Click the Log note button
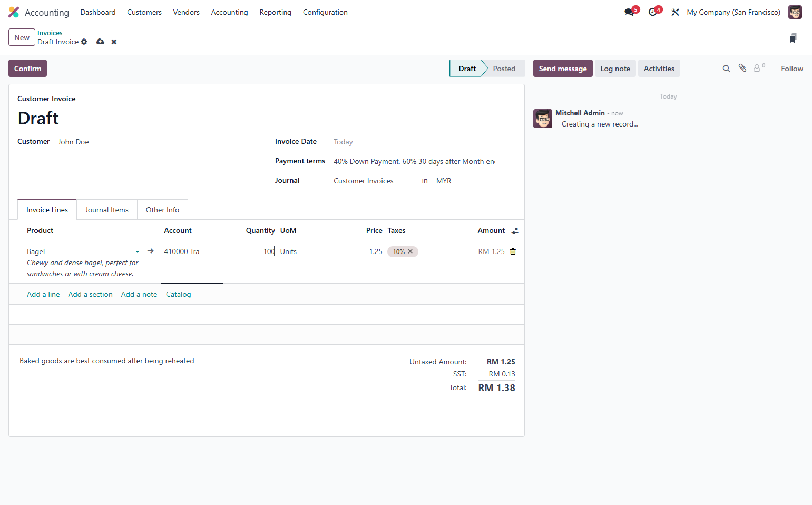The width and height of the screenshot is (812, 505). (x=615, y=69)
